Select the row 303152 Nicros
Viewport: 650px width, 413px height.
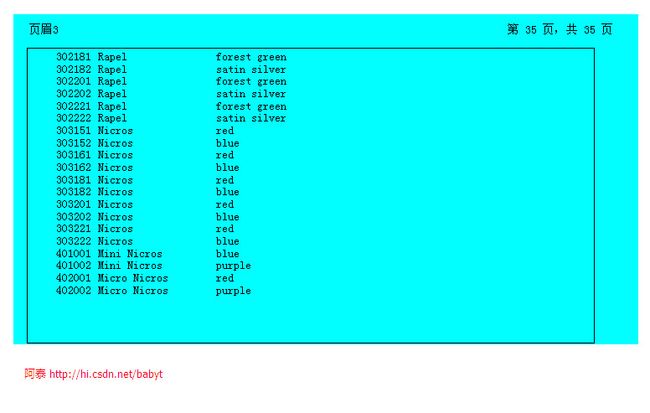pyautogui.click(x=148, y=143)
